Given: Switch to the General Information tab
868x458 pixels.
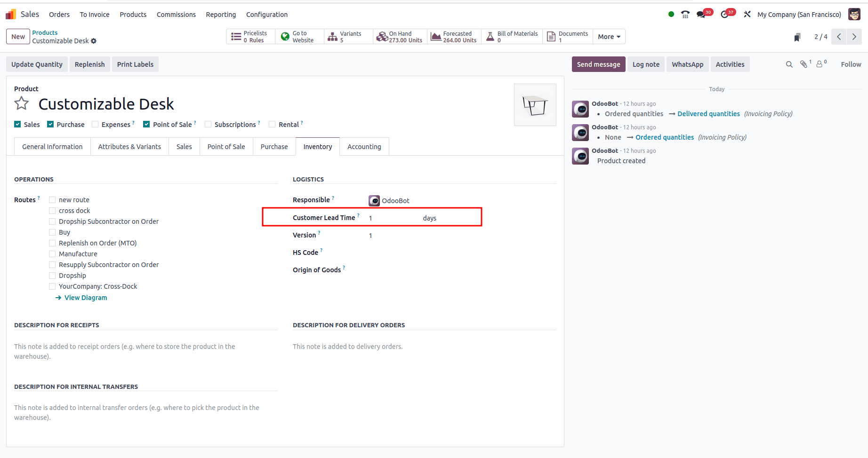Looking at the screenshot, I should click(x=52, y=147).
